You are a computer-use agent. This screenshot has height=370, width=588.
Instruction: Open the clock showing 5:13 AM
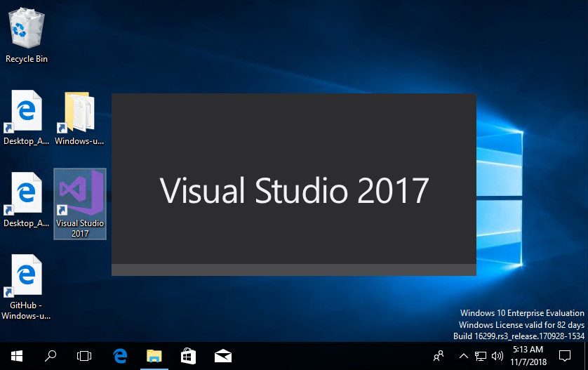tap(528, 356)
